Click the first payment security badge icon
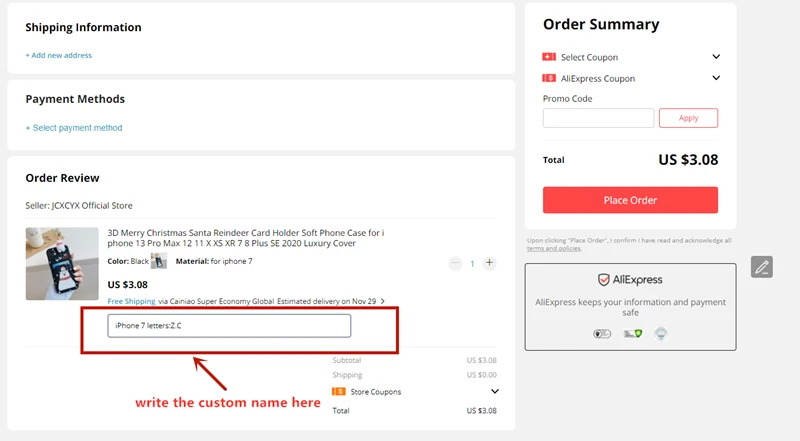This screenshot has height=441, width=800. coord(602,334)
